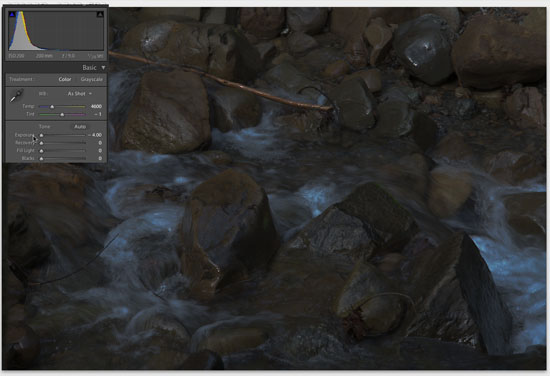Select the White Balance eyedropper tool
Viewport: 550px width, 376px height.
[16, 95]
